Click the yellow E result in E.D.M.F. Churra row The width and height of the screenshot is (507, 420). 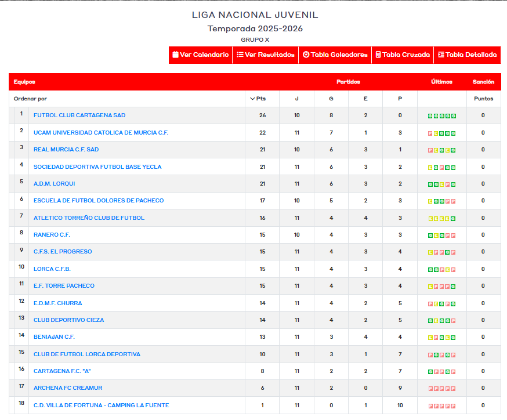pos(436,304)
